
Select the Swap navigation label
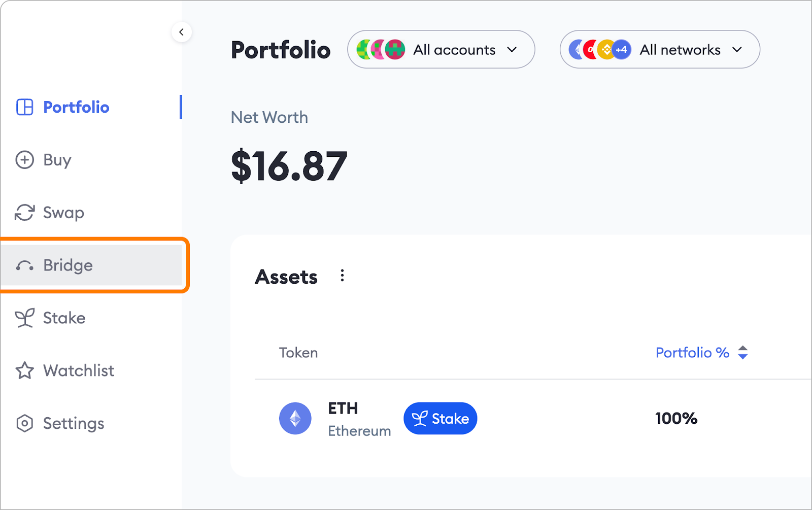click(x=63, y=213)
